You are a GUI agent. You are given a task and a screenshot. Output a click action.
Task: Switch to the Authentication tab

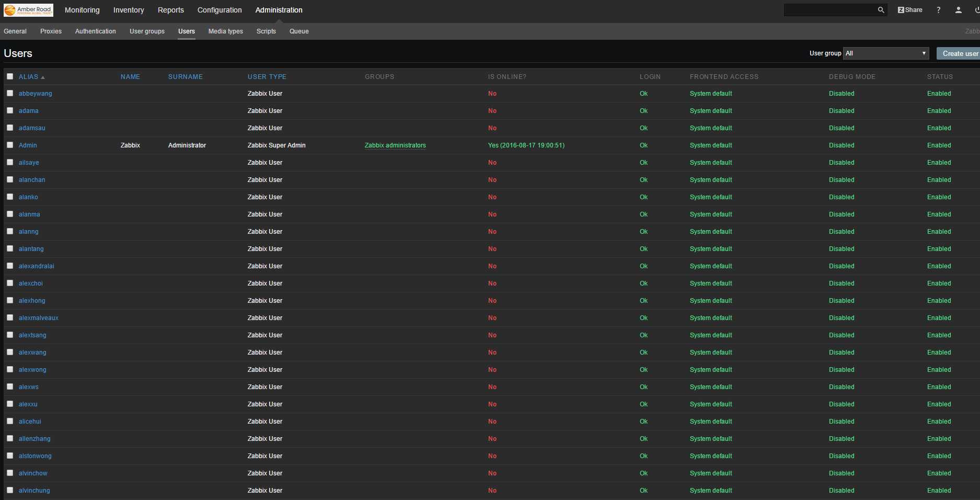pyautogui.click(x=96, y=31)
